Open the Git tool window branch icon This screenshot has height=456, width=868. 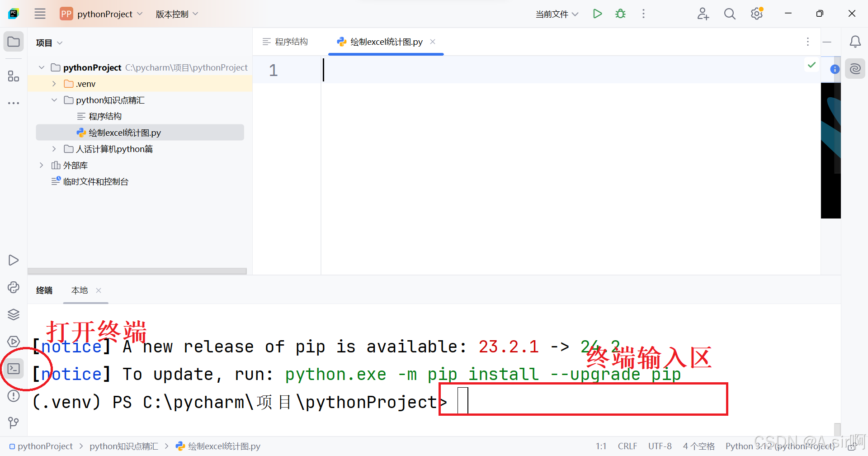coord(13,423)
